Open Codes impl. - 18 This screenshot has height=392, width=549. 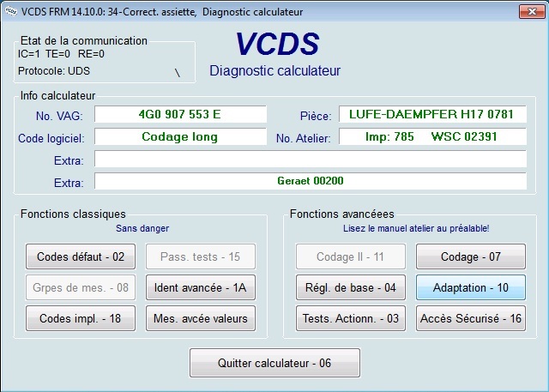pyautogui.click(x=81, y=318)
